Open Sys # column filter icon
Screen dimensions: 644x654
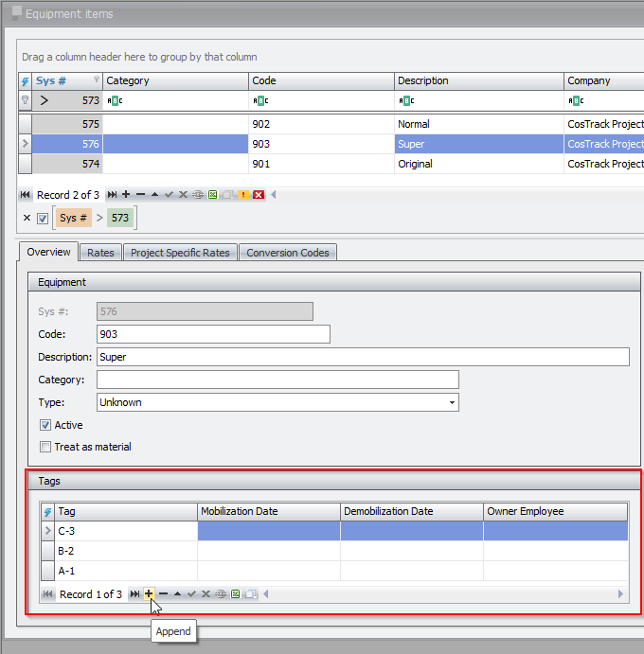pyautogui.click(x=97, y=79)
